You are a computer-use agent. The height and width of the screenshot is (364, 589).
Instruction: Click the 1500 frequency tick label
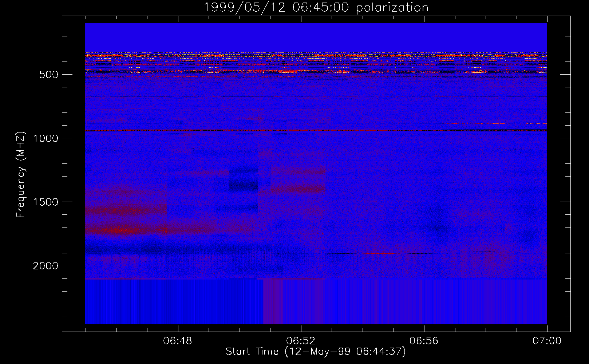coord(46,202)
